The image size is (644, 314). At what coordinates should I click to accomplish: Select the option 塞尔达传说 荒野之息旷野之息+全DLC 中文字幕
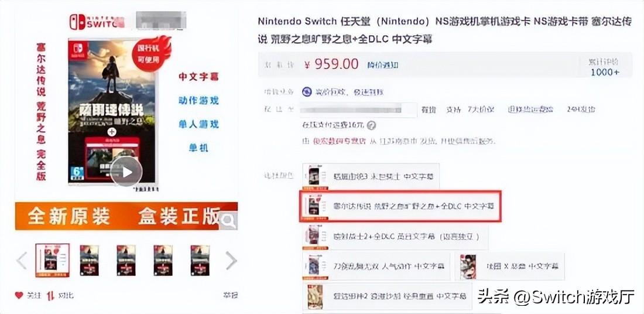tap(400, 206)
